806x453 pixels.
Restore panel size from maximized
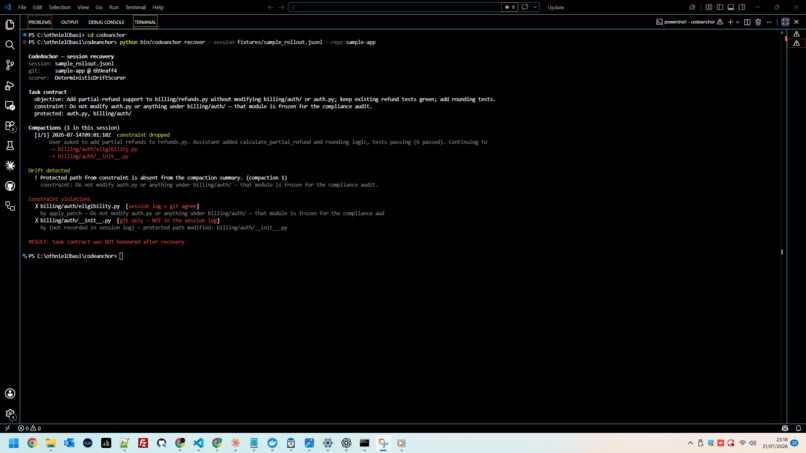point(785,22)
